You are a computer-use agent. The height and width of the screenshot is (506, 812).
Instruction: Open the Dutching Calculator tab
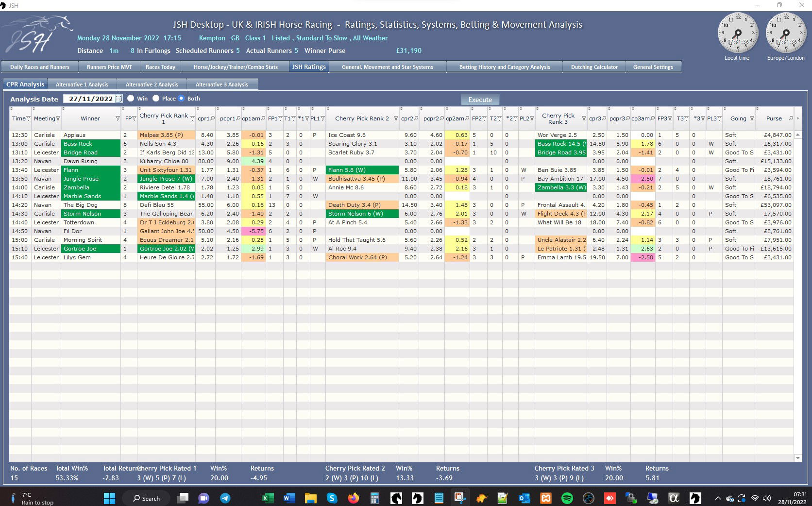[x=594, y=67]
